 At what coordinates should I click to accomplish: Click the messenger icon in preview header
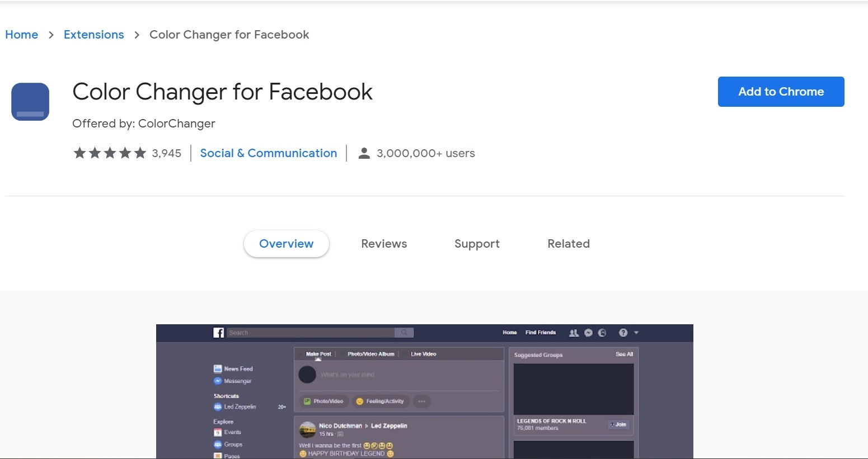[x=588, y=333]
